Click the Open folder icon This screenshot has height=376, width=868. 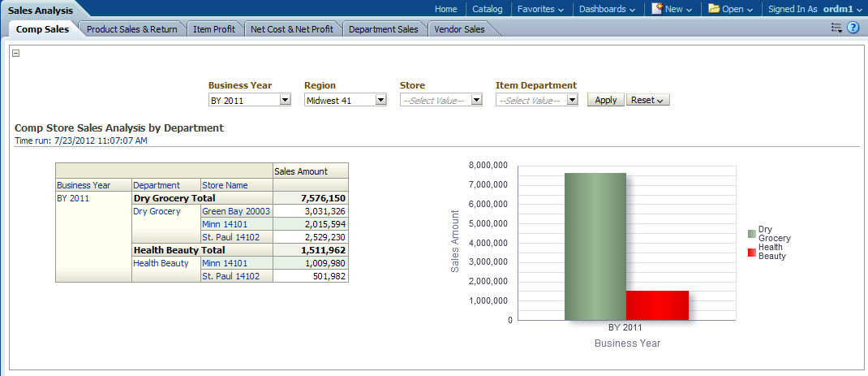pyautogui.click(x=714, y=9)
